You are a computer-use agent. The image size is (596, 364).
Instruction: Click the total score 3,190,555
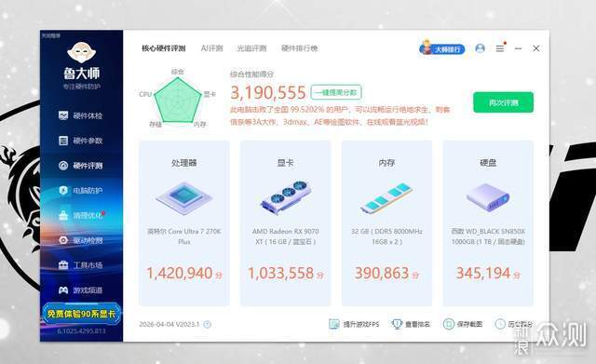coord(268,92)
